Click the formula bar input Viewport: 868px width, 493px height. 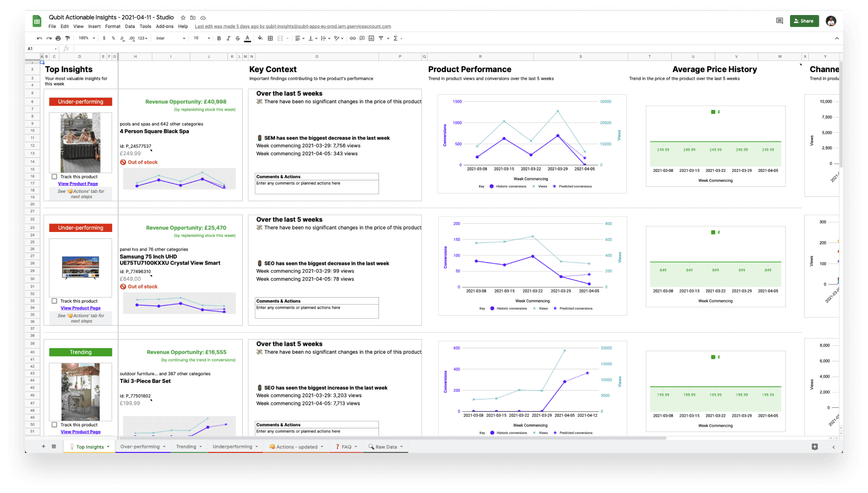[x=456, y=49]
